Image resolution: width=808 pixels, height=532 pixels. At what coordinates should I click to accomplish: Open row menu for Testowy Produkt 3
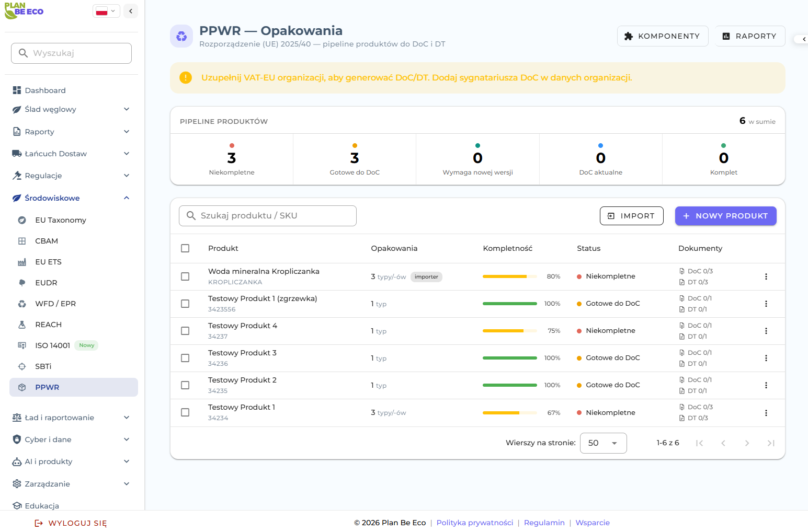[x=766, y=358]
